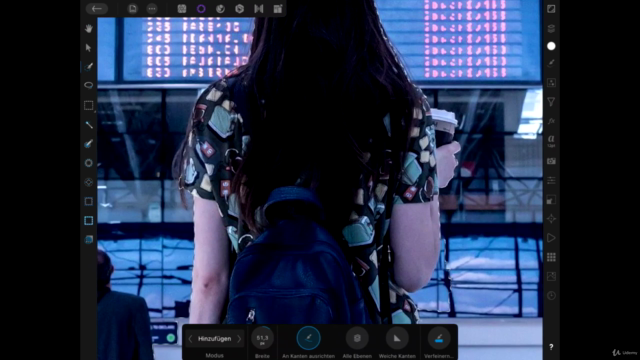Switch to the Photo persona icon

pos(182,9)
